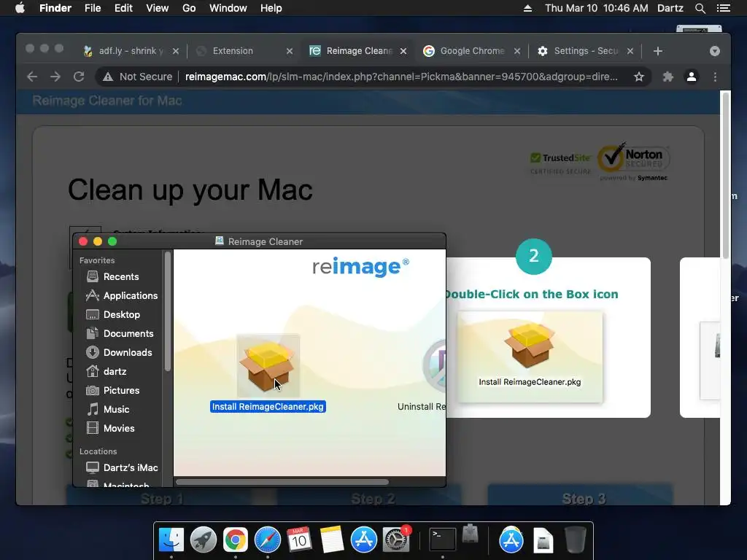Open the Edit menu

click(123, 8)
